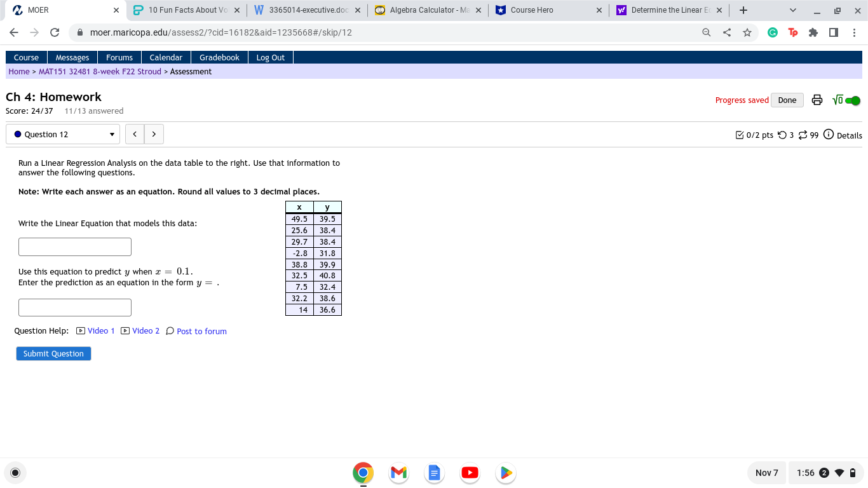Open the Chrome three-dot menu
The width and height of the screenshot is (868, 488).
855,32
